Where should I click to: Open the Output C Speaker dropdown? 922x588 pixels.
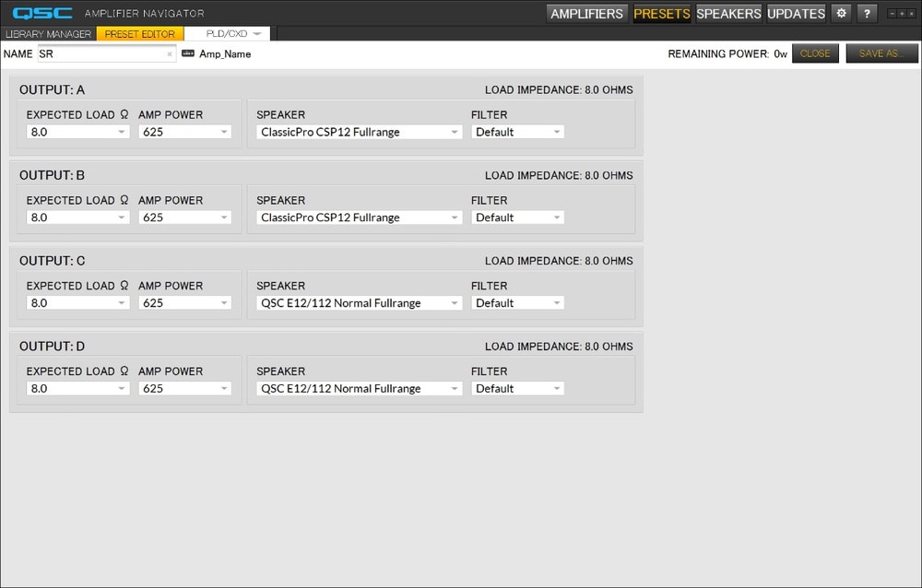point(359,303)
